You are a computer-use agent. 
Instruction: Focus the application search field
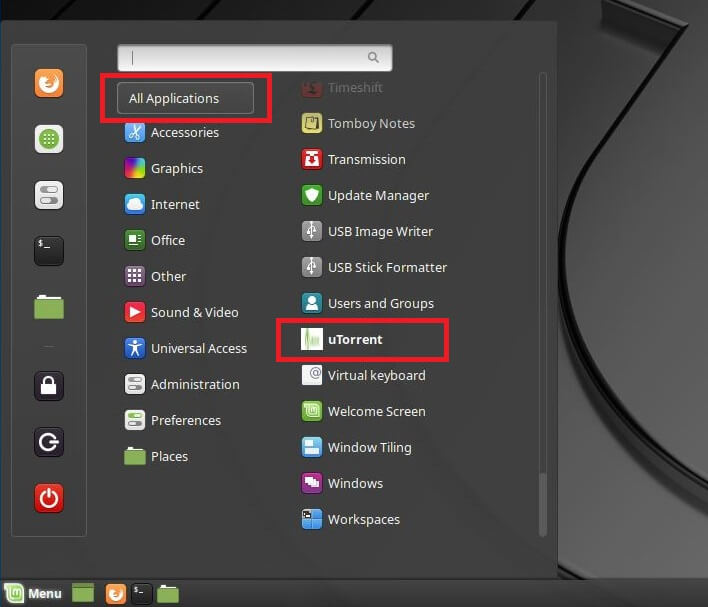tap(255, 57)
